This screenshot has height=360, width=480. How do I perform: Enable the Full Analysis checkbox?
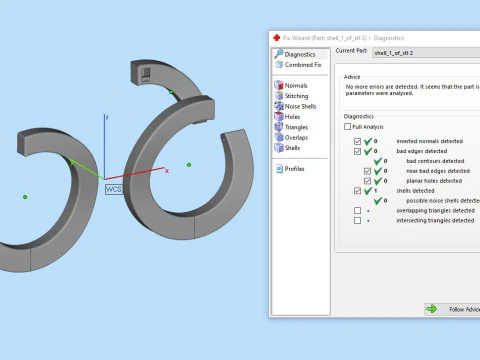[x=347, y=127]
